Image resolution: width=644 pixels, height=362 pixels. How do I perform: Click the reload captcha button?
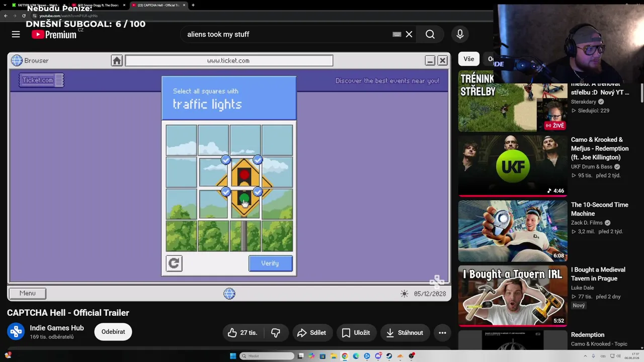[x=174, y=263]
